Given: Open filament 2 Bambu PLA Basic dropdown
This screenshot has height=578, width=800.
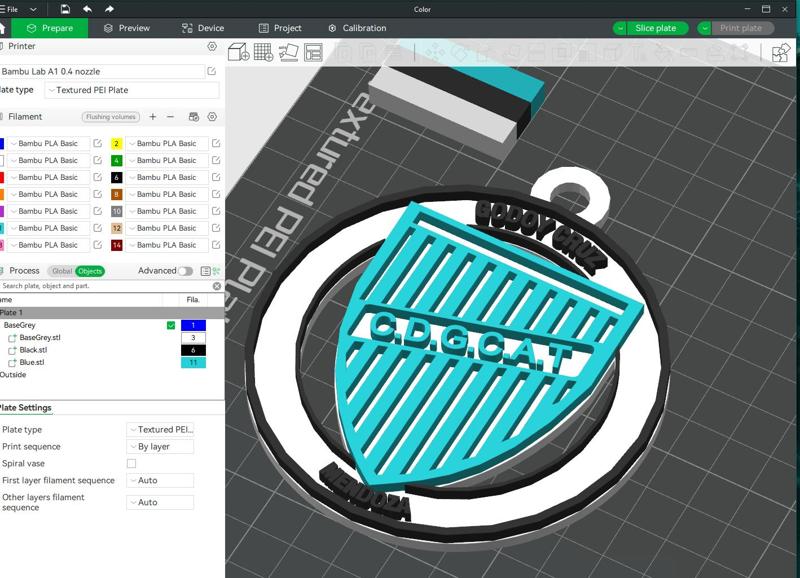Looking at the screenshot, I should [x=167, y=143].
